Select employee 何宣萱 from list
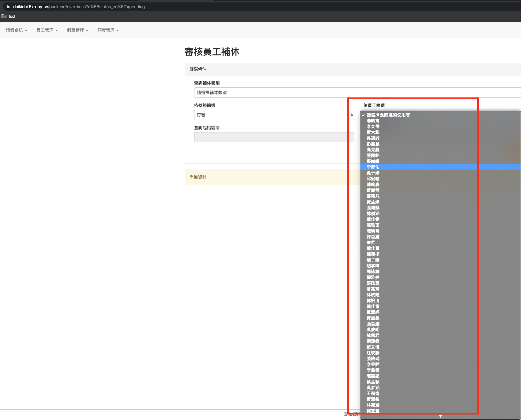The height and width of the screenshot is (420, 521). tap(440, 411)
